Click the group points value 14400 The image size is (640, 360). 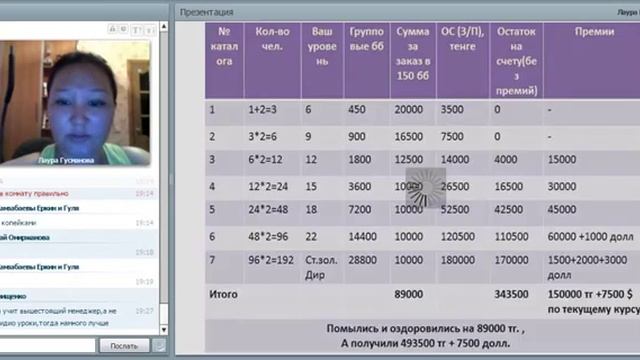(x=362, y=236)
